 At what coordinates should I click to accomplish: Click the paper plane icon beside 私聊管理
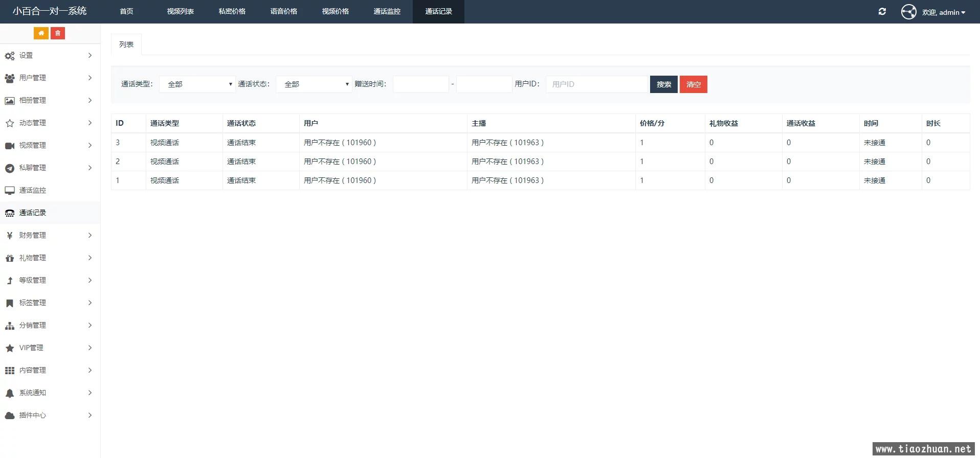[10, 168]
